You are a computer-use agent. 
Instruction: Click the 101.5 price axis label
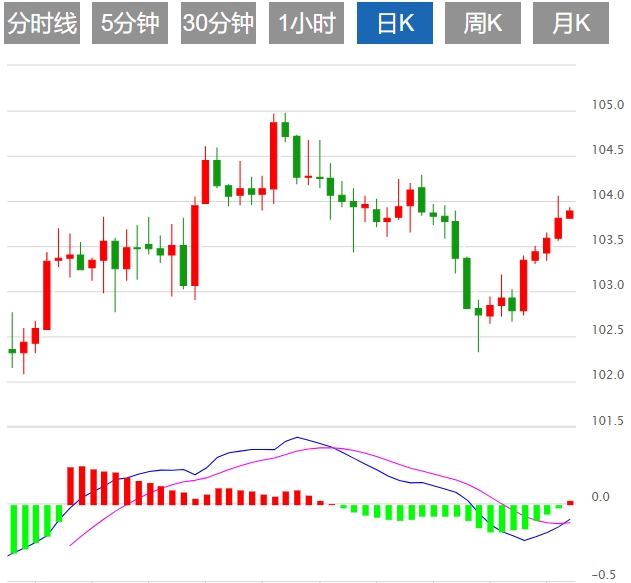click(x=608, y=421)
